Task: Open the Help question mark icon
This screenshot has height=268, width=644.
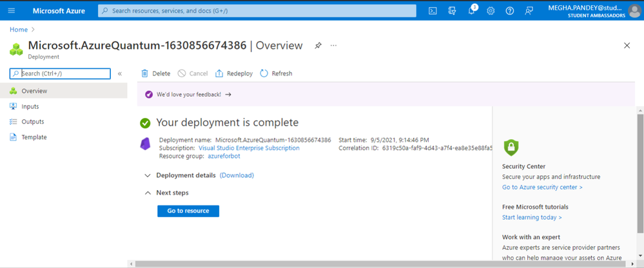Action: pos(510,11)
